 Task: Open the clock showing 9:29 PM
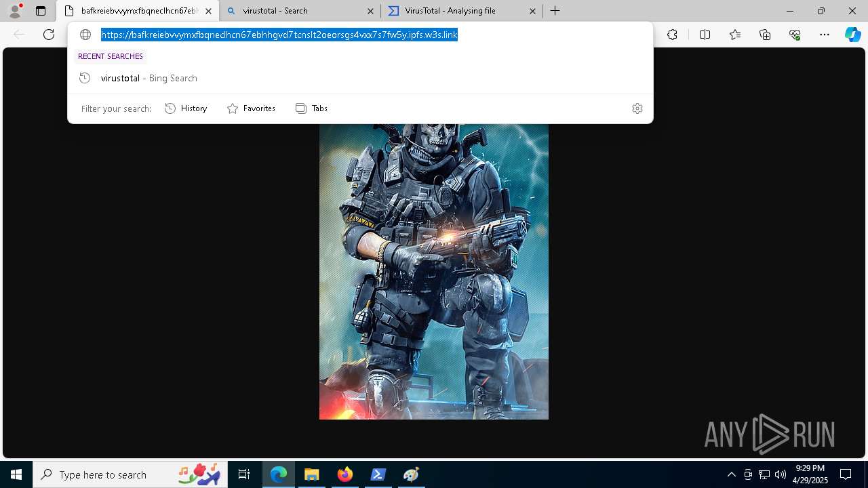point(810,474)
